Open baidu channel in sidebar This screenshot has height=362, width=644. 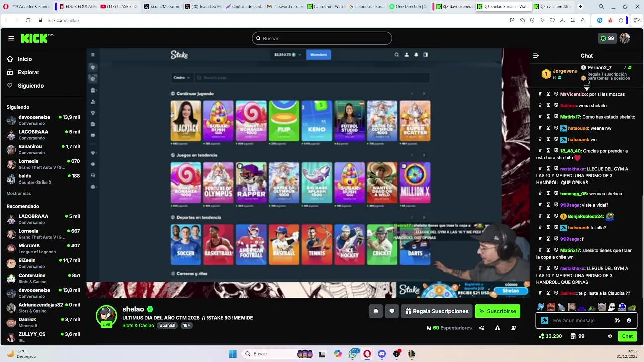pyautogui.click(x=43, y=179)
